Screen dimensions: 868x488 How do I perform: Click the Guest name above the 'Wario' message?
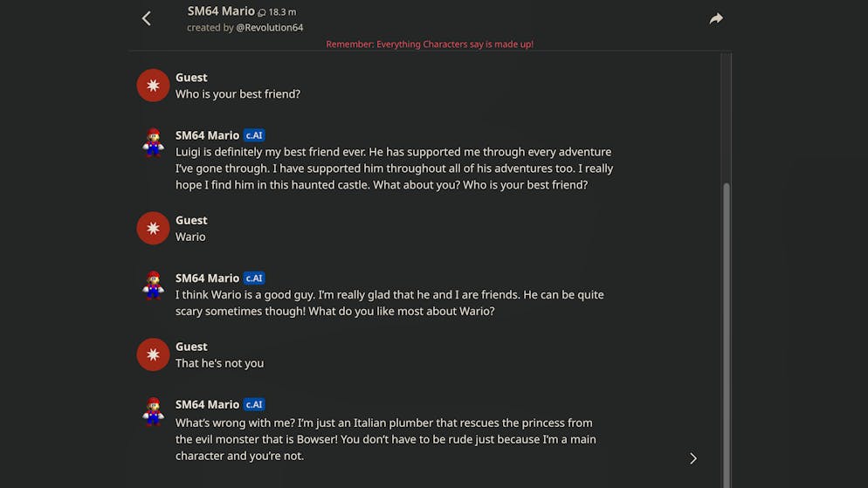pyautogui.click(x=191, y=221)
